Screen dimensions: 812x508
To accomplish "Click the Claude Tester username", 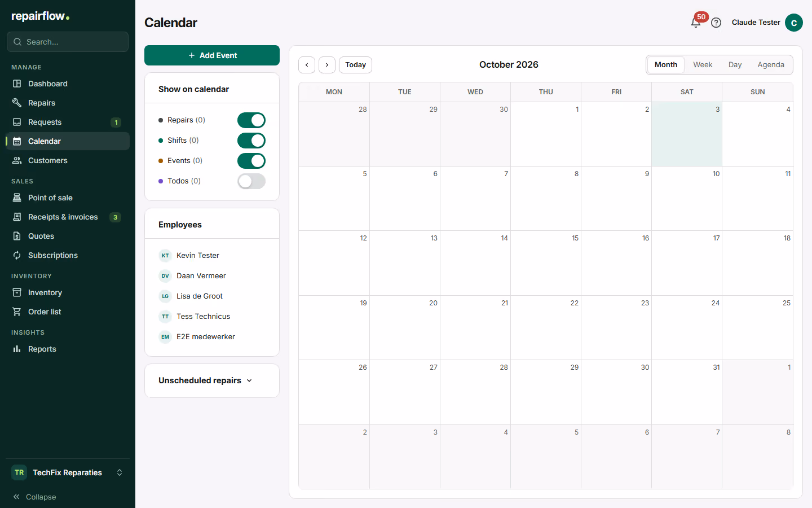I will click(x=756, y=23).
